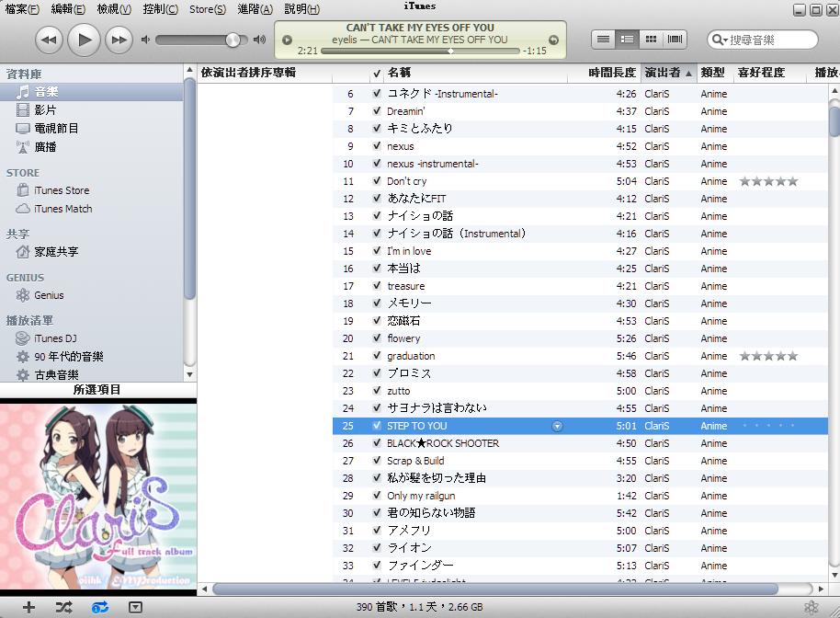
Task: Sort tracks by 時間長度 column header
Action: click(612, 73)
